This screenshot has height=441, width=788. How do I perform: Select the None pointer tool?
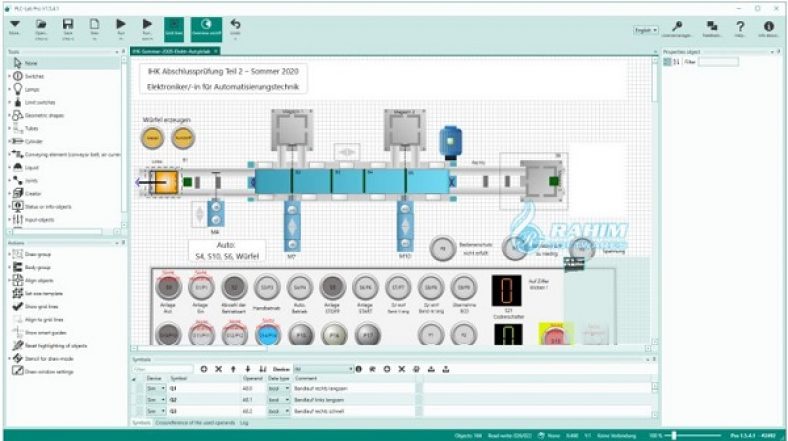(x=18, y=63)
